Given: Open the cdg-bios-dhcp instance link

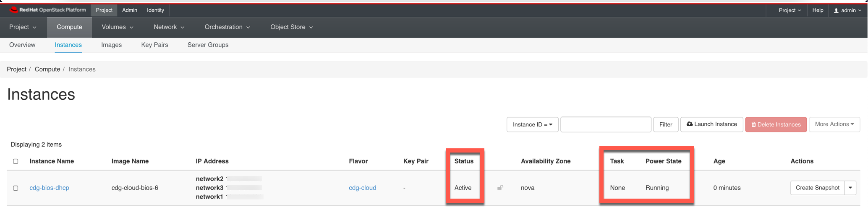Looking at the screenshot, I should [x=49, y=188].
